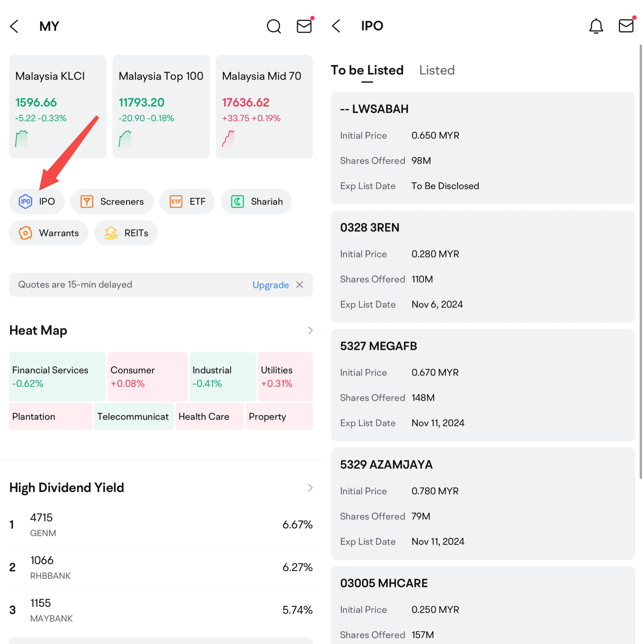The image size is (644, 644).
Task: Open the Warrants section
Action: (x=49, y=233)
